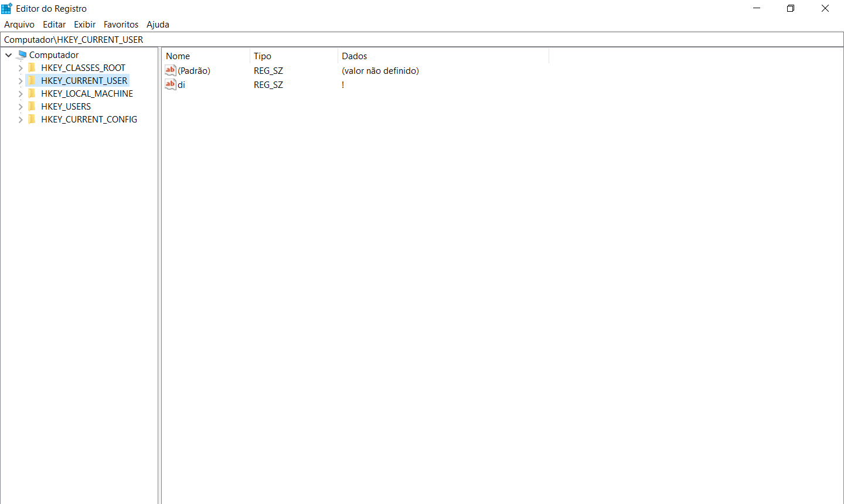844x504 pixels.
Task: Select the di registry value
Action: tap(181, 84)
